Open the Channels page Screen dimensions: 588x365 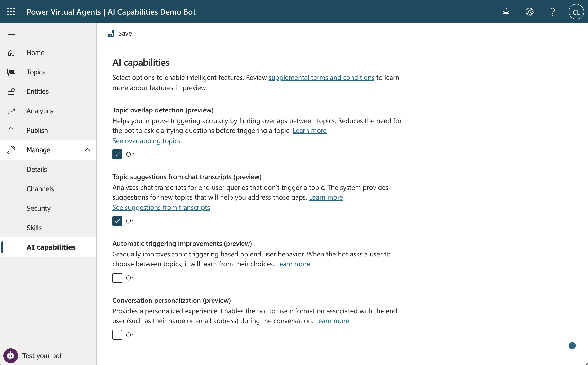(x=40, y=189)
